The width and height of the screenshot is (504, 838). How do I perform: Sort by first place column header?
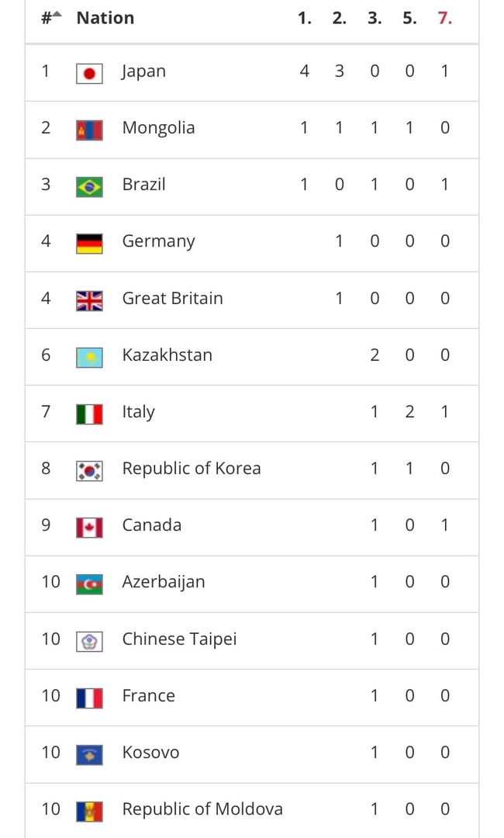click(304, 18)
